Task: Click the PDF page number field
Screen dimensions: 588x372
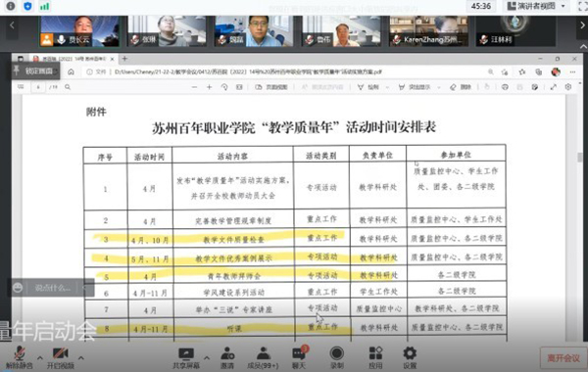Action: tap(38, 87)
